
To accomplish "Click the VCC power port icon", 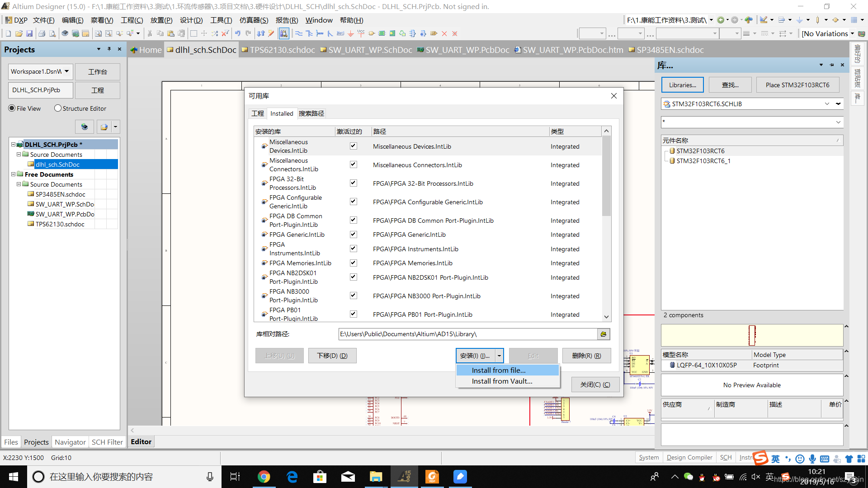I will tap(361, 33).
